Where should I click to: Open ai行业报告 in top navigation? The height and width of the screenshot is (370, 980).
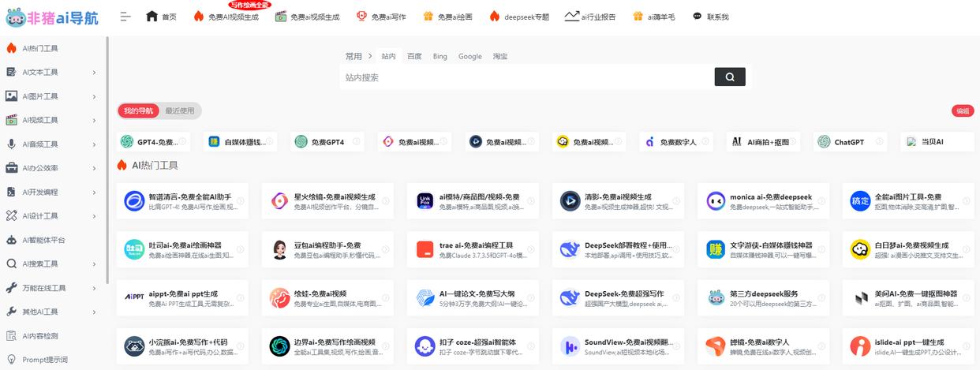590,17
